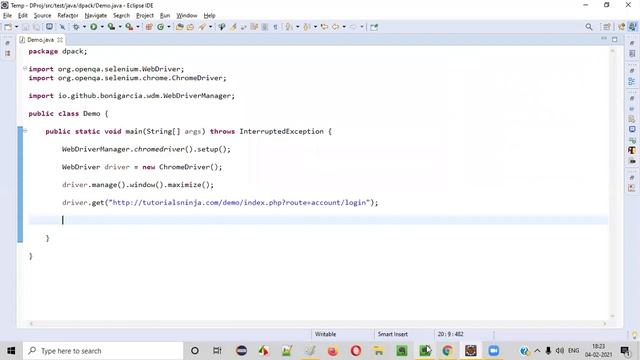640x360 pixels.
Task: Click the Coverage launch icon
Action: click(111, 27)
